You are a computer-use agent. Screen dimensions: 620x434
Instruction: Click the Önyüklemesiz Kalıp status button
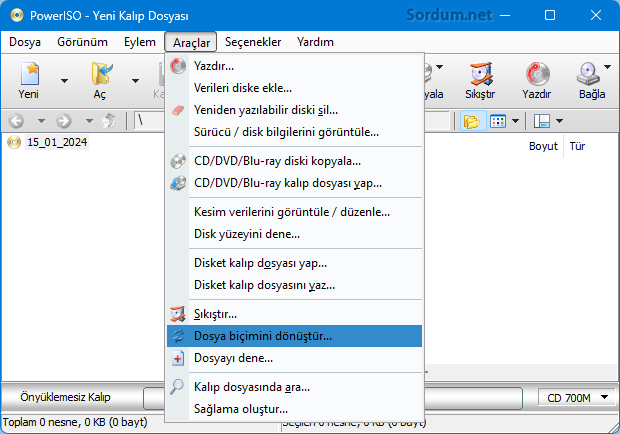click(65, 397)
